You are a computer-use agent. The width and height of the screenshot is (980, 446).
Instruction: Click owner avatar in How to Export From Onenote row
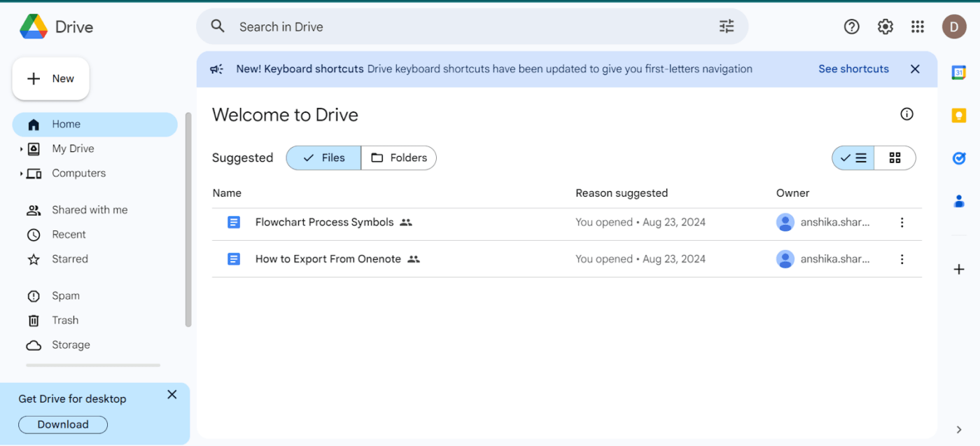pos(785,259)
